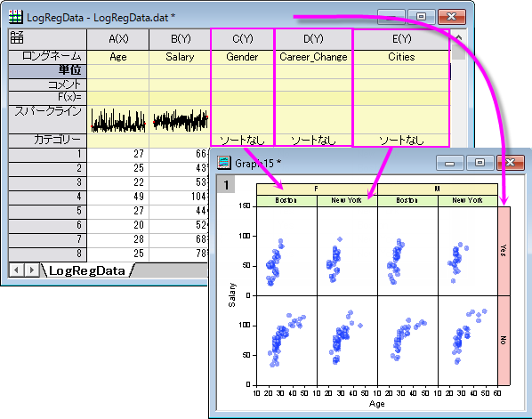The image size is (532, 419).
Task: Close the LogRegData worksheet window
Action: (x=452, y=16)
